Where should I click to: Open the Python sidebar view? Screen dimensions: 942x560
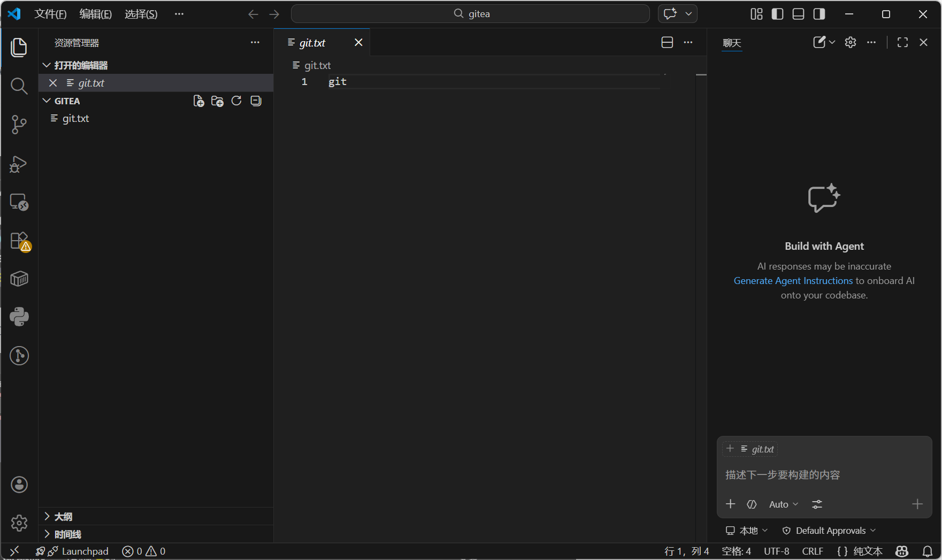point(19,317)
